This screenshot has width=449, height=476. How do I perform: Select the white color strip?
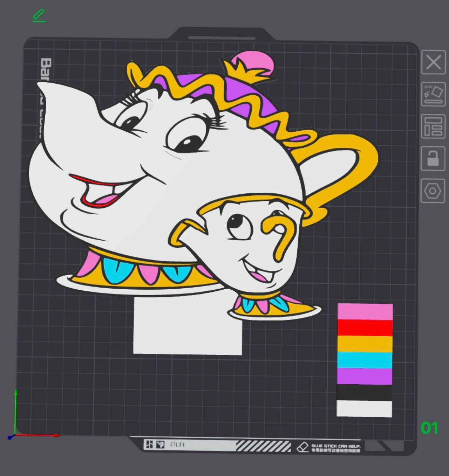pyautogui.click(x=364, y=409)
